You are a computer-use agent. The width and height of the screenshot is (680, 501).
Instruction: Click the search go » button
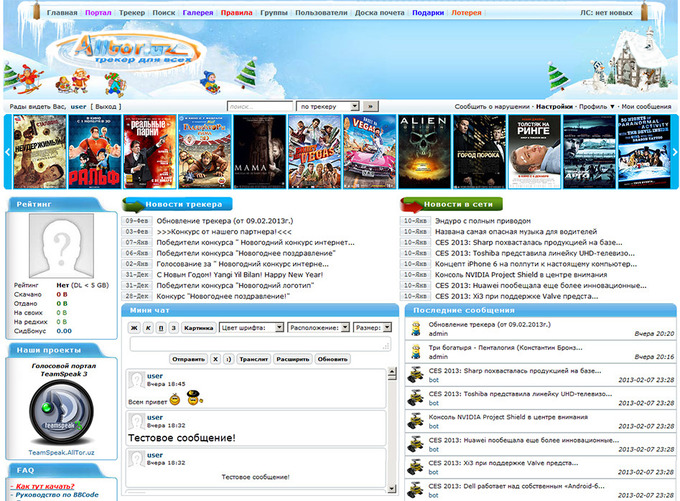370,105
